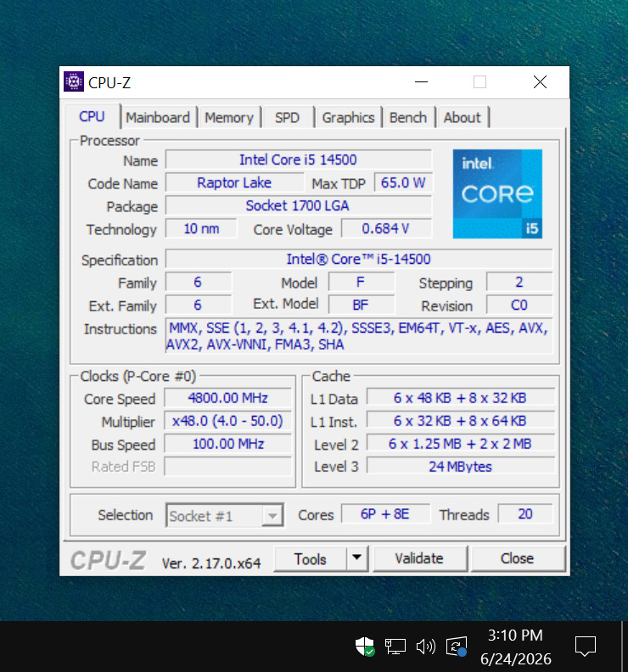Click the Stepping value '2'

tap(519, 283)
